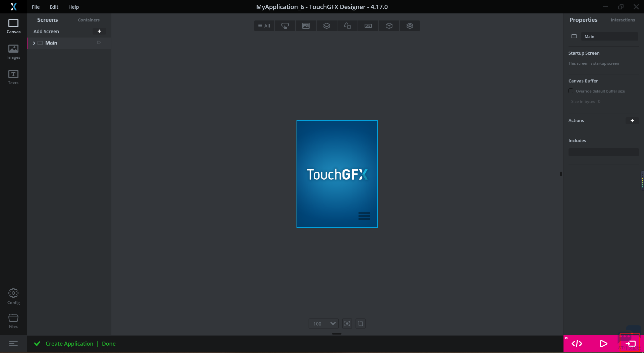Viewport: 644px width, 353px height.
Task: Open the Buttons widget group
Action: point(285,26)
